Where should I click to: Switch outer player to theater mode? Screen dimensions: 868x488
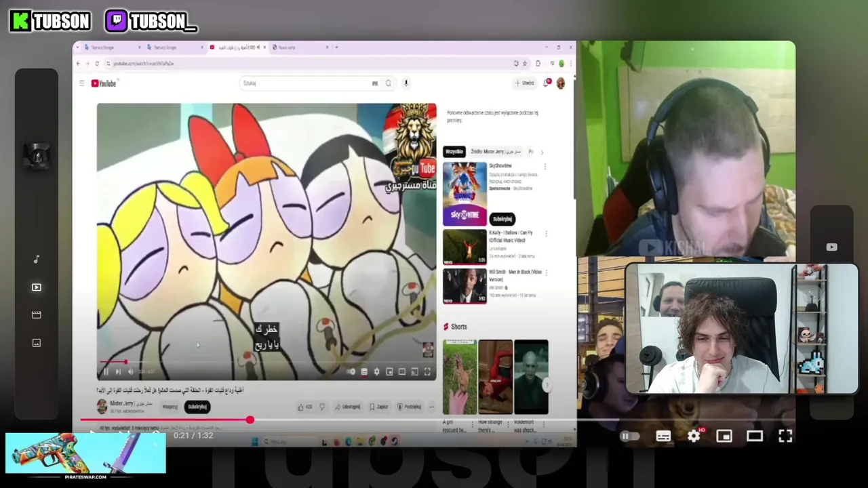(755, 436)
